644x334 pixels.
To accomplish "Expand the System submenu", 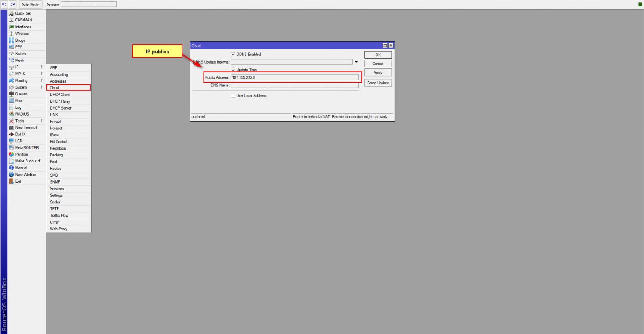I will pos(42,87).
